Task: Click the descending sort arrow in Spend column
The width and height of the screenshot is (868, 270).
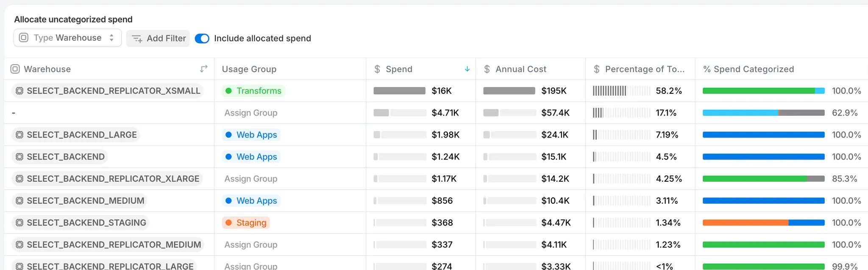Action: 467,69
